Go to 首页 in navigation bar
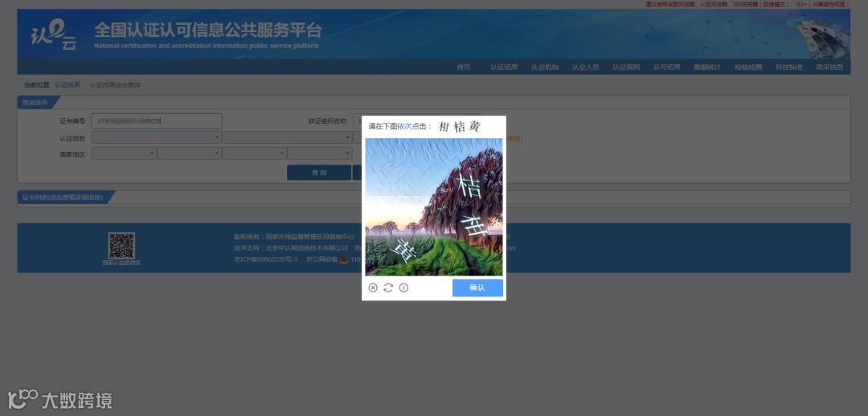Screen dimensions: 868x416 [464, 67]
